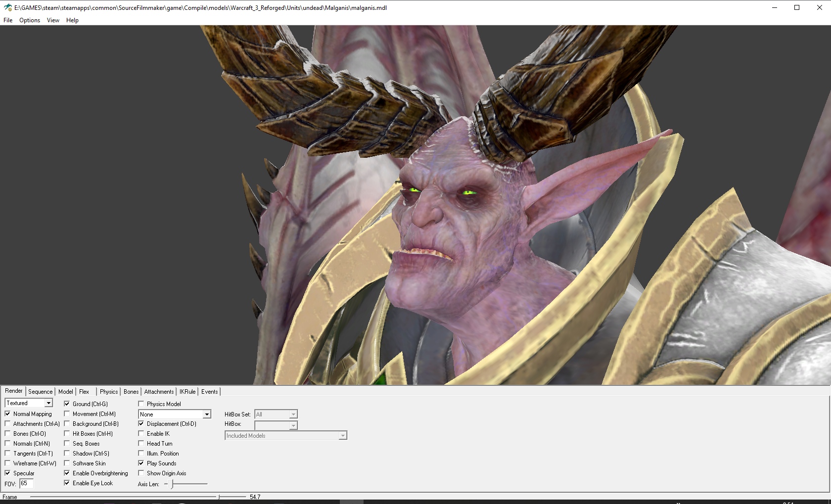Minimize the model viewer window
Screen dimensions: 831x504
click(775, 7)
